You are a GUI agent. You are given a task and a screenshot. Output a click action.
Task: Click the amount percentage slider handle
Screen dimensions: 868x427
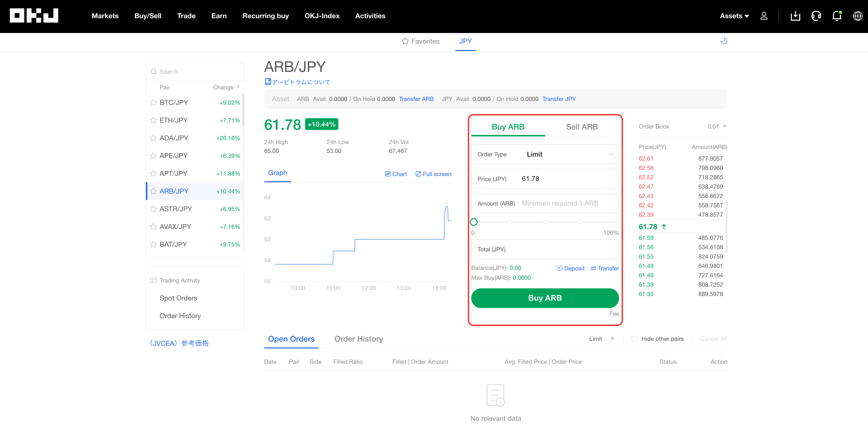[x=474, y=222]
